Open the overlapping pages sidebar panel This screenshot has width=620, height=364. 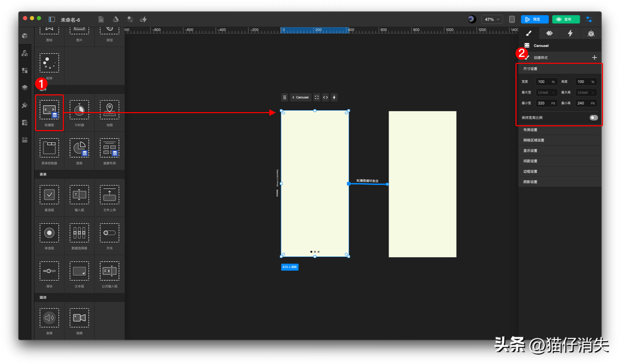click(25, 122)
